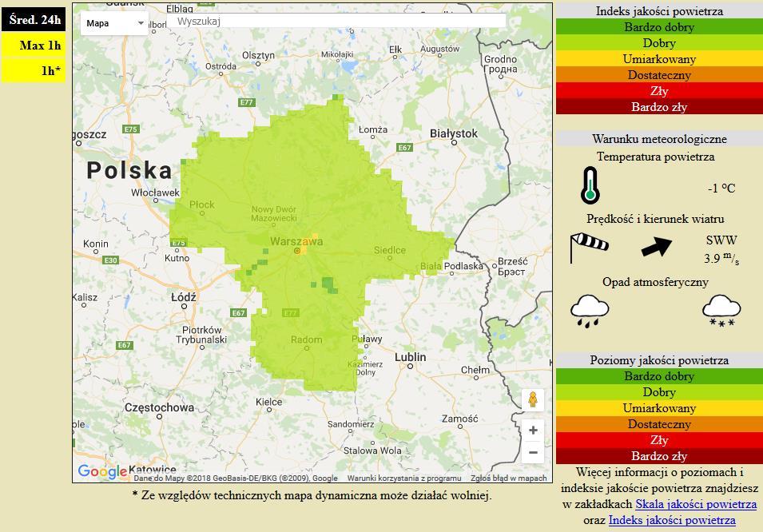Screen dimensions: 763x532
Task: Click the Zamość city label
Action: pos(460,419)
